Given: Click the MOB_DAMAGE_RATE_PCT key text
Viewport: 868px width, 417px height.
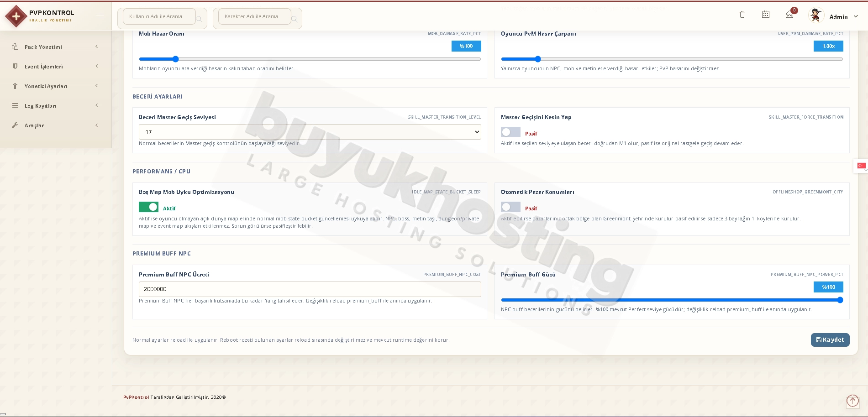Looking at the screenshot, I should (454, 34).
